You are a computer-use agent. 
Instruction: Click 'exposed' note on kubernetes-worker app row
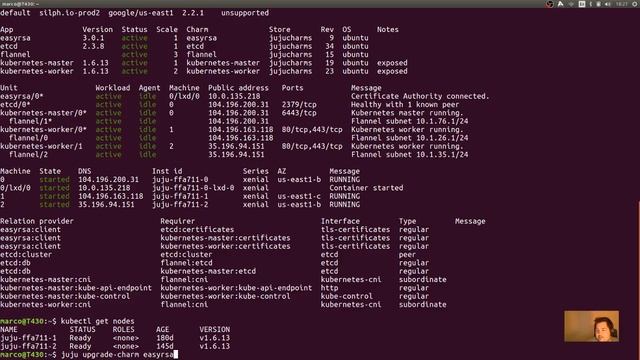click(x=392, y=71)
